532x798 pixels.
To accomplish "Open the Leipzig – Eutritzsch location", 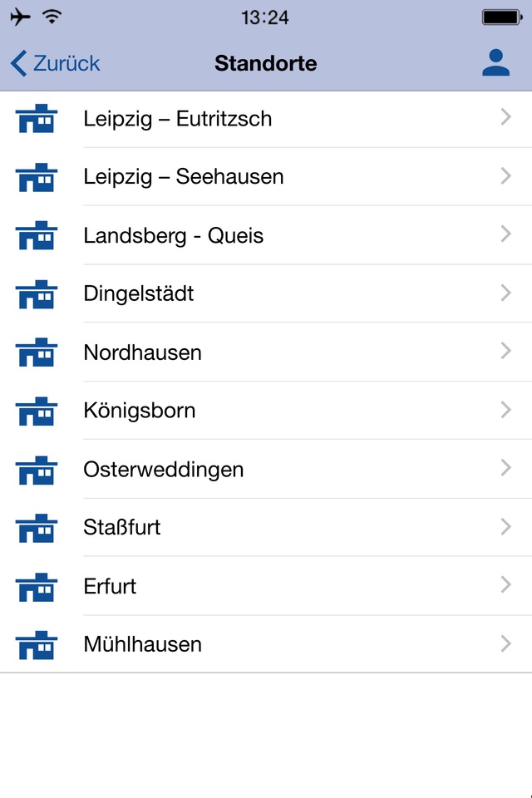I will 177,119.
